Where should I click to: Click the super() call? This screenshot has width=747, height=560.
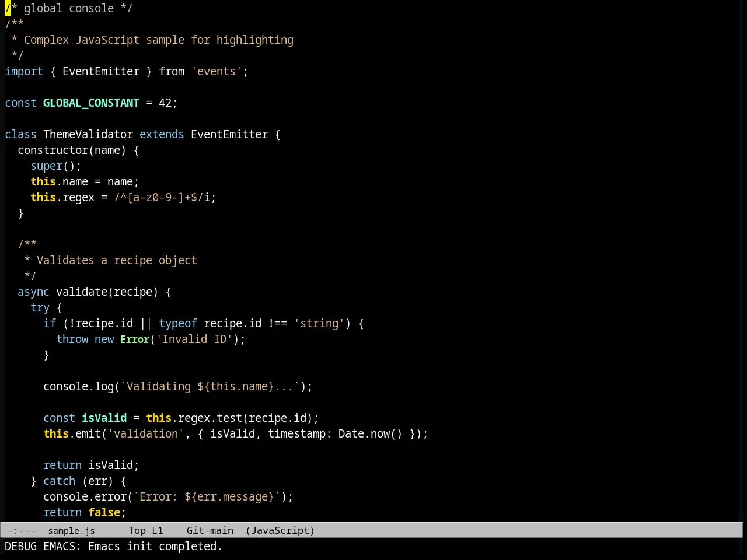pyautogui.click(x=53, y=166)
